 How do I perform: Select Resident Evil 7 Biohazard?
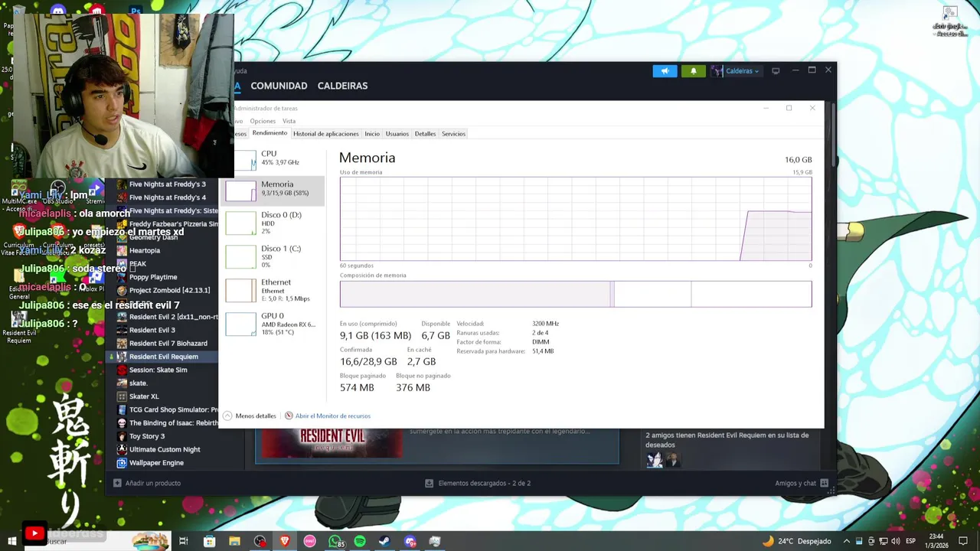click(168, 343)
